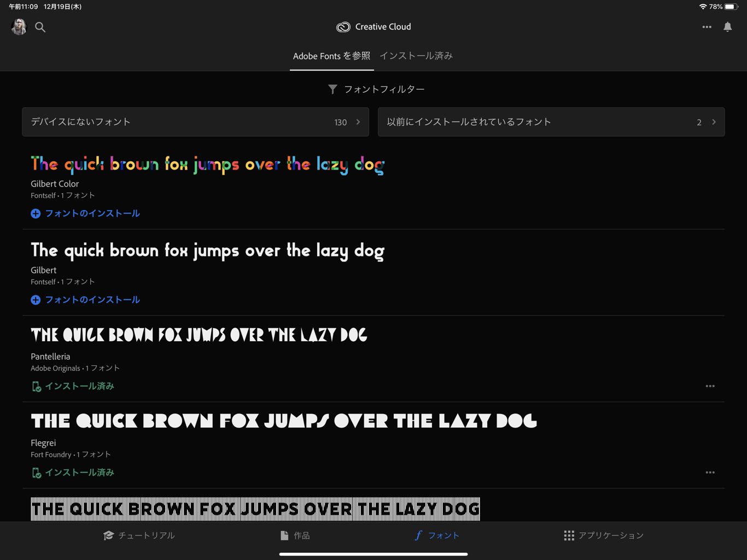Open Pantelleria font preview sample
747x560 pixels.
(x=199, y=335)
